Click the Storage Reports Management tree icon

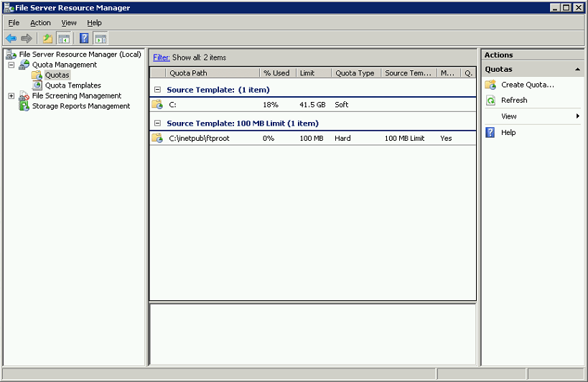pyautogui.click(x=24, y=106)
